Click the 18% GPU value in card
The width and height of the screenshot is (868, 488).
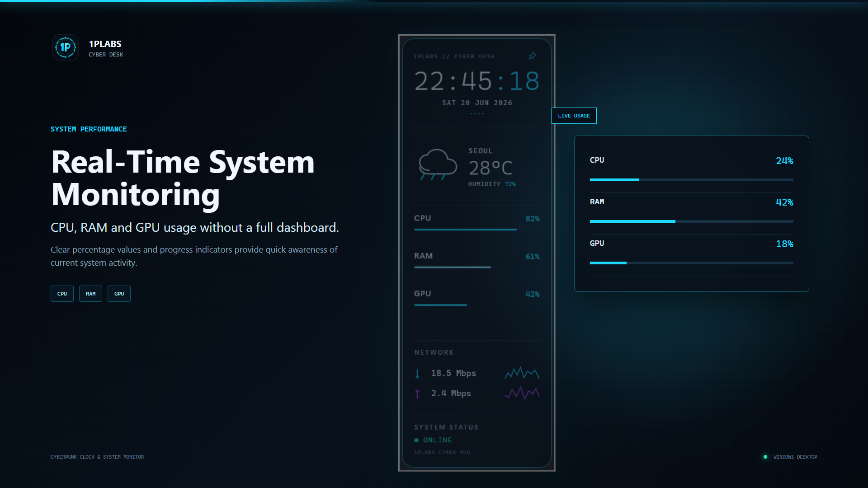click(x=784, y=244)
